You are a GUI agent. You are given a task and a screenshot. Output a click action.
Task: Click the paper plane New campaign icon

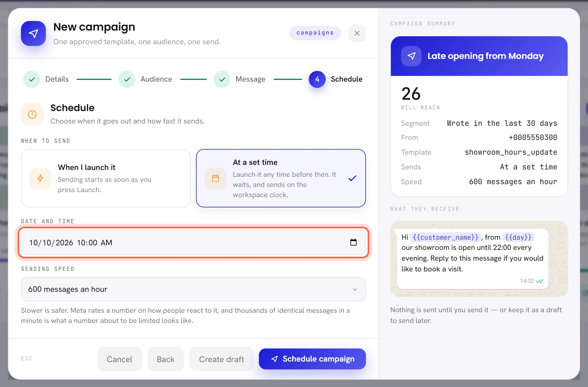click(x=33, y=33)
